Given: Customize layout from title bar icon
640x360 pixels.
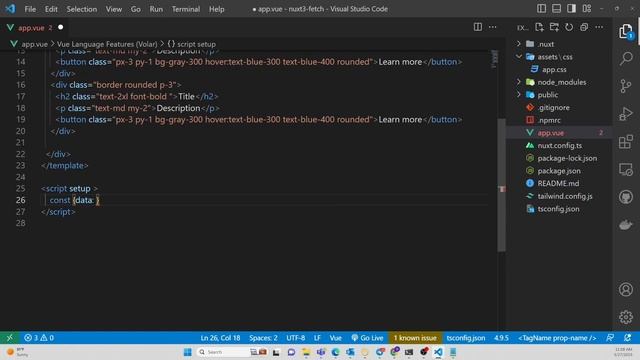Looking at the screenshot, I should point(587,9).
